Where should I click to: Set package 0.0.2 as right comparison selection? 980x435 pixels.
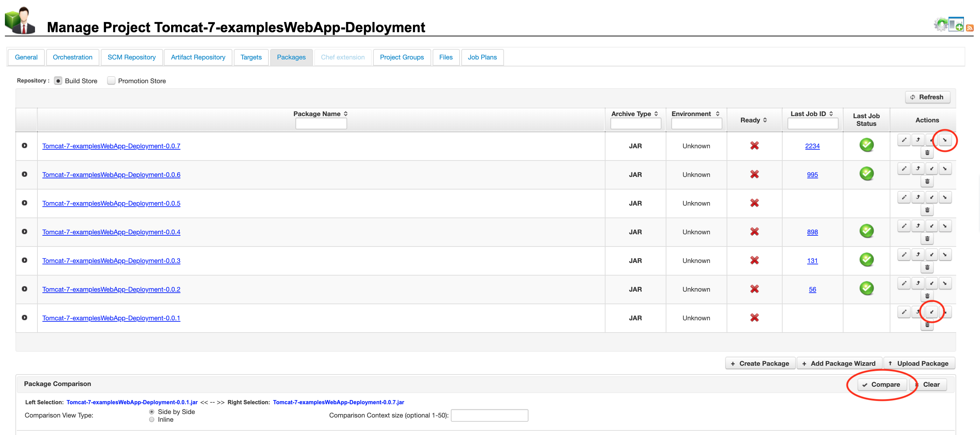click(x=945, y=283)
